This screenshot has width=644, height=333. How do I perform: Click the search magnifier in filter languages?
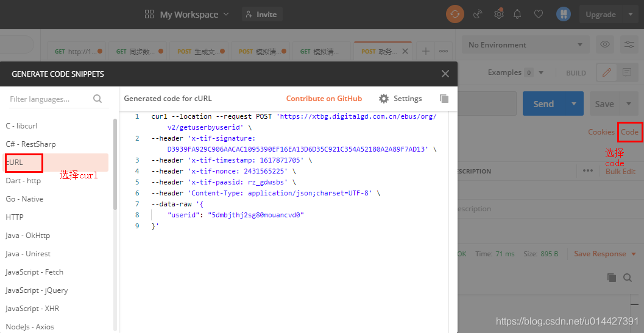click(97, 99)
